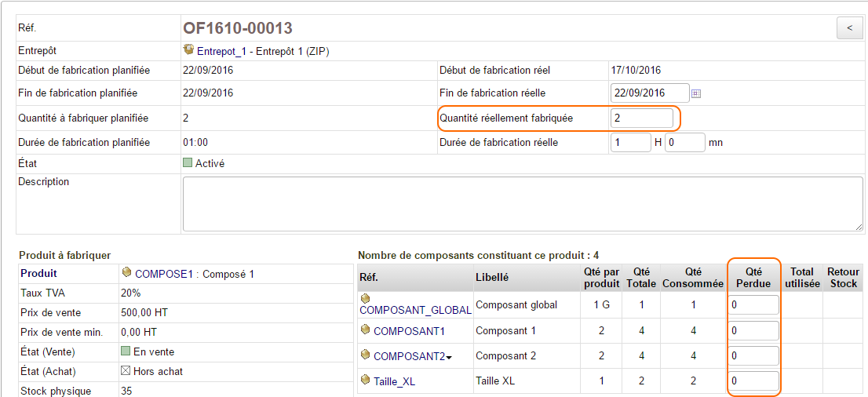Click the cube icon beside COMPOSANT1
Image resolution: width=868 pixels, height=397 pixels.
[365, 330]
